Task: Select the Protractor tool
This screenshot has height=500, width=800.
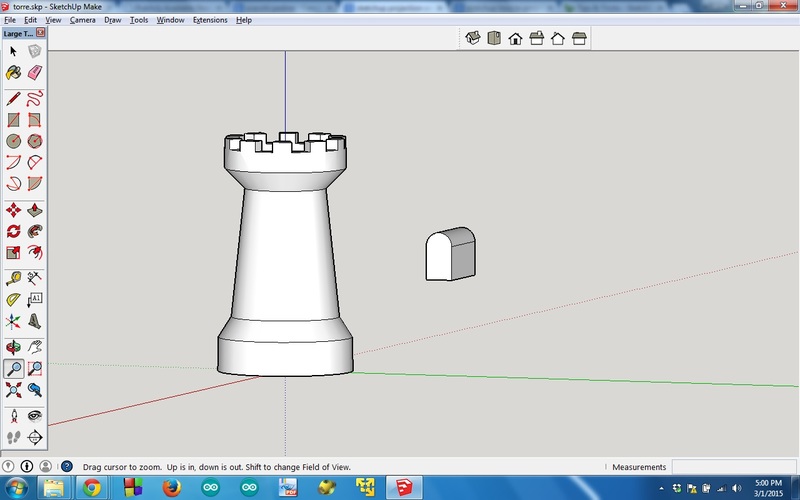Action: (x=13, y=299)
